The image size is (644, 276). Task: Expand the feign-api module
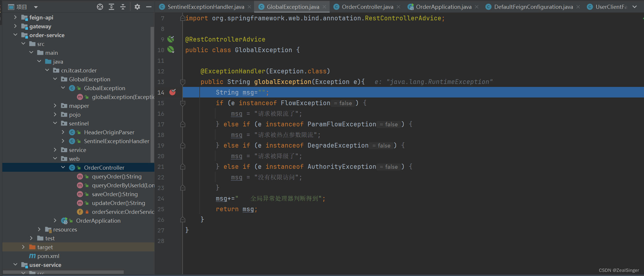pos(15,17)
